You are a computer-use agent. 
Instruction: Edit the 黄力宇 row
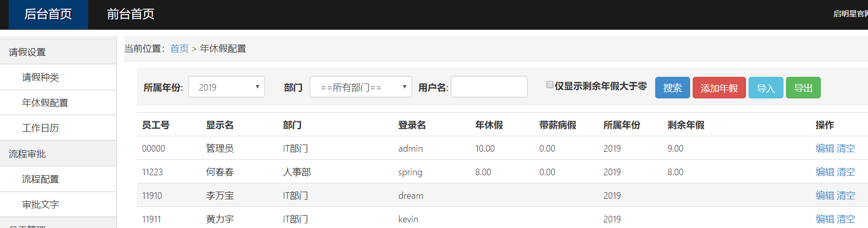[x=825, y=219]
